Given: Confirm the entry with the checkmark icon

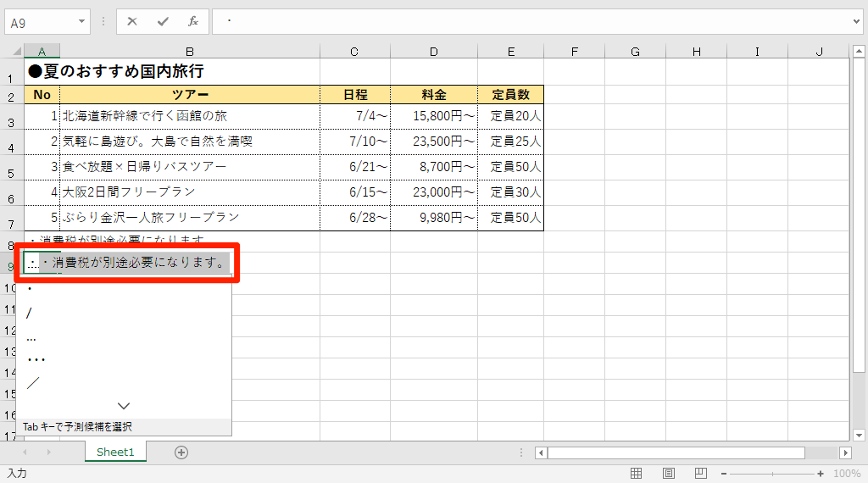Looking at the screenshot, I should pyautogui.click(x=163, y=21).
